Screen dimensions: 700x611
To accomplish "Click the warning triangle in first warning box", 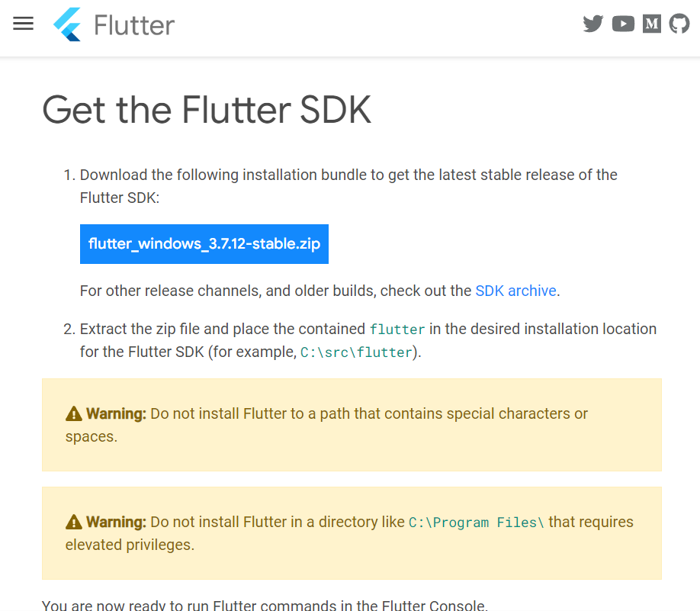I will 72,413.
